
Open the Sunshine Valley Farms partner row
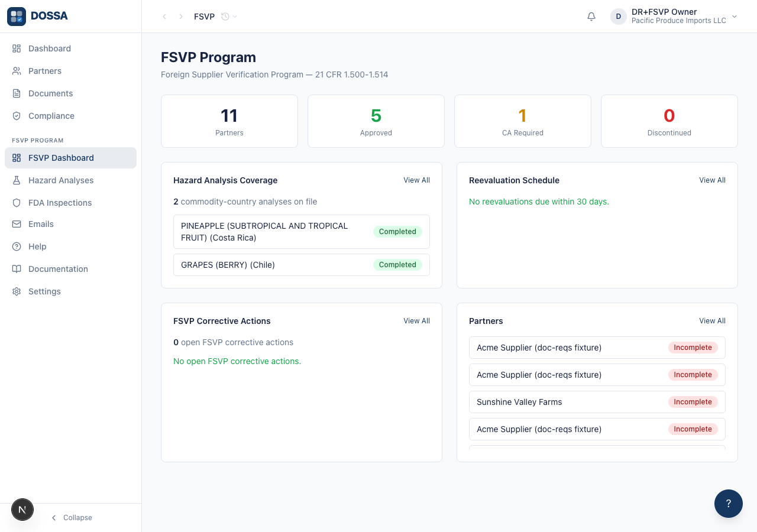(597, 402)
